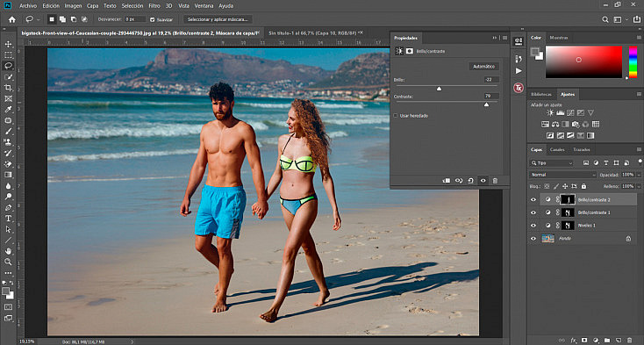Choose Intersect with selection mode icon

tap(84, 19)
